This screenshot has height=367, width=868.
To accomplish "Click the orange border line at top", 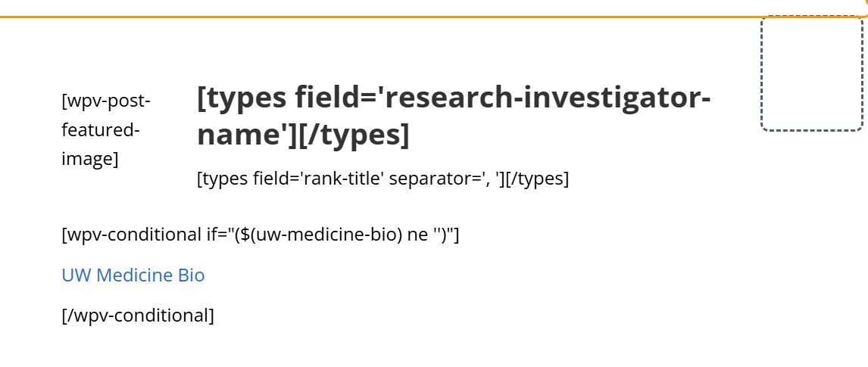I will 432,17.
